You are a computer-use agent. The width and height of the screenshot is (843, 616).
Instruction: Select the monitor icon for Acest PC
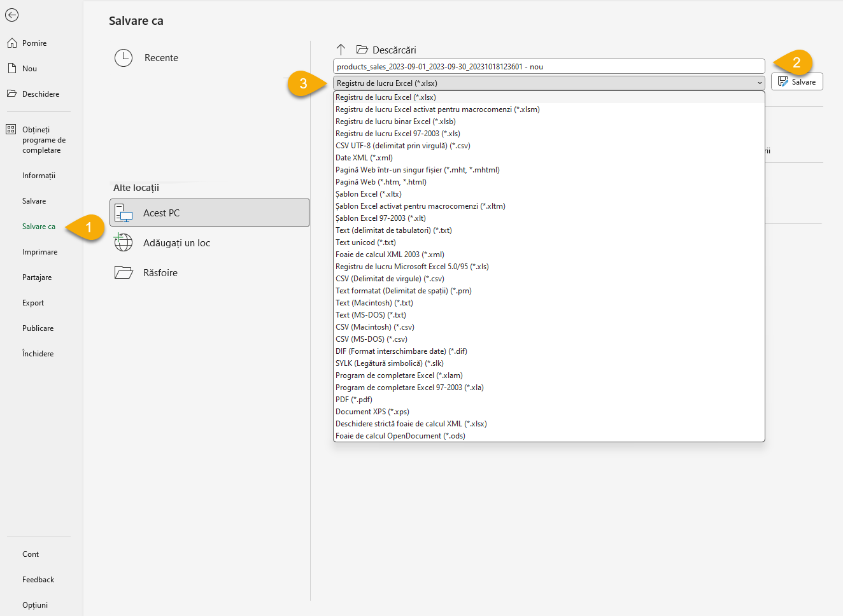pos(124,213)
